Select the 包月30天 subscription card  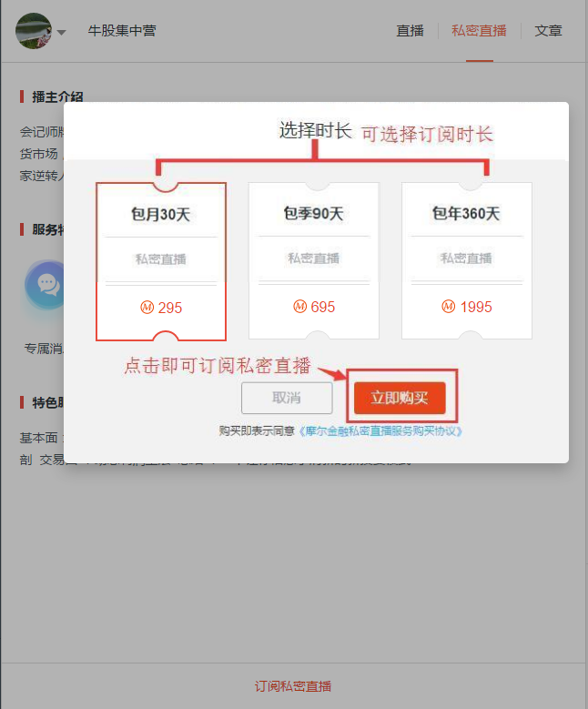click(x=161, y=261)
